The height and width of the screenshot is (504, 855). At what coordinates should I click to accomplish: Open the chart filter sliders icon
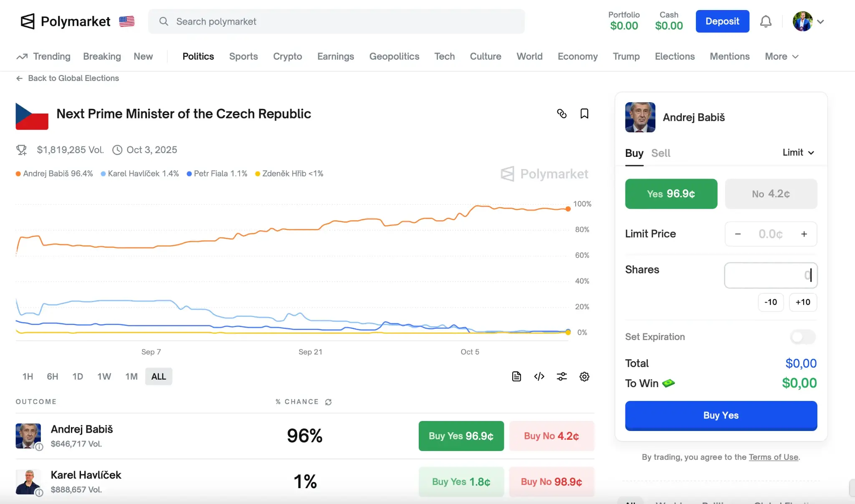(562, 376)
